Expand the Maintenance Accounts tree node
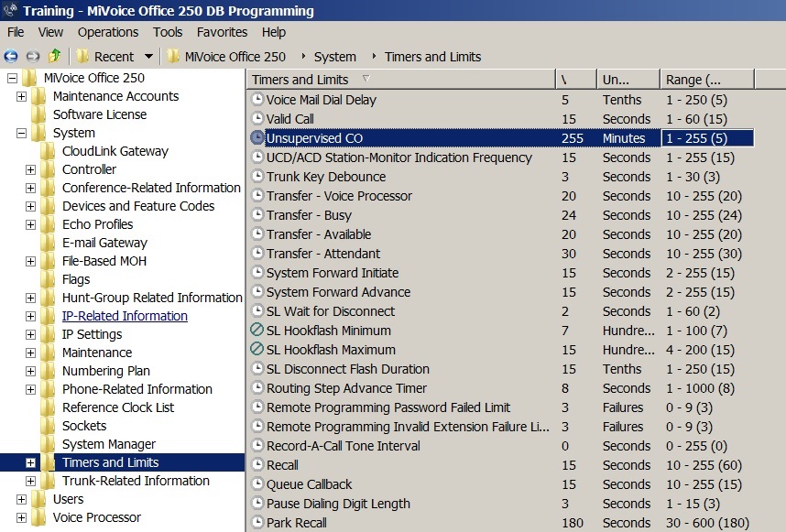The height and width of the screenshot is (532, 786). pos(22,96)
